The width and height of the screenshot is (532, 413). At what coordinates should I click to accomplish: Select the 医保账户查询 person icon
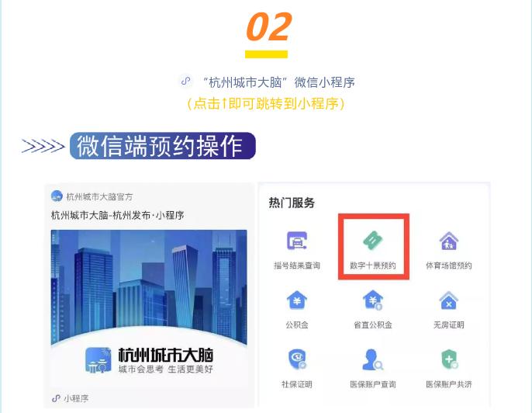point(373,359)
